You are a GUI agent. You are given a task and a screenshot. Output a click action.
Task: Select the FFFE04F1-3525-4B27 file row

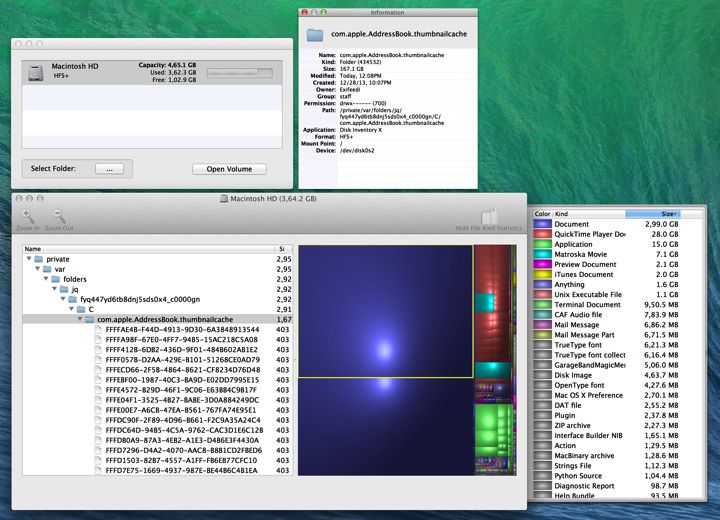(157, 400)
